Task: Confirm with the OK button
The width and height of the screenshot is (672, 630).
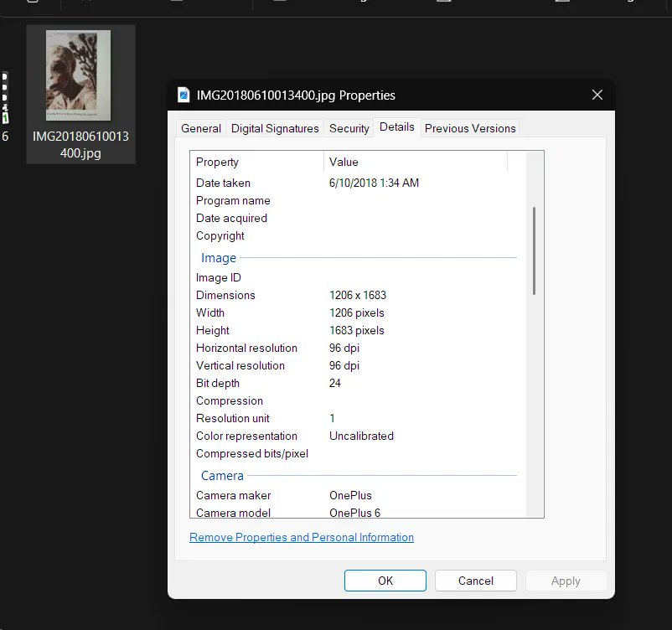Action: [385, 581]
